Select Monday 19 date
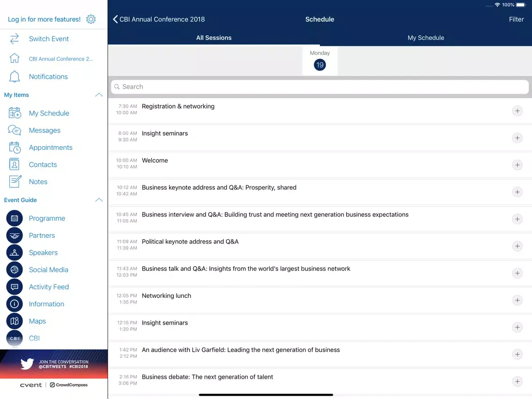 coord(319,60)
